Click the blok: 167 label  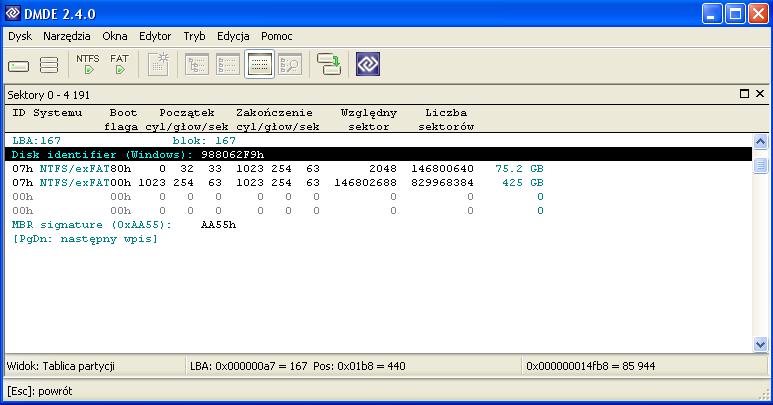204,140
